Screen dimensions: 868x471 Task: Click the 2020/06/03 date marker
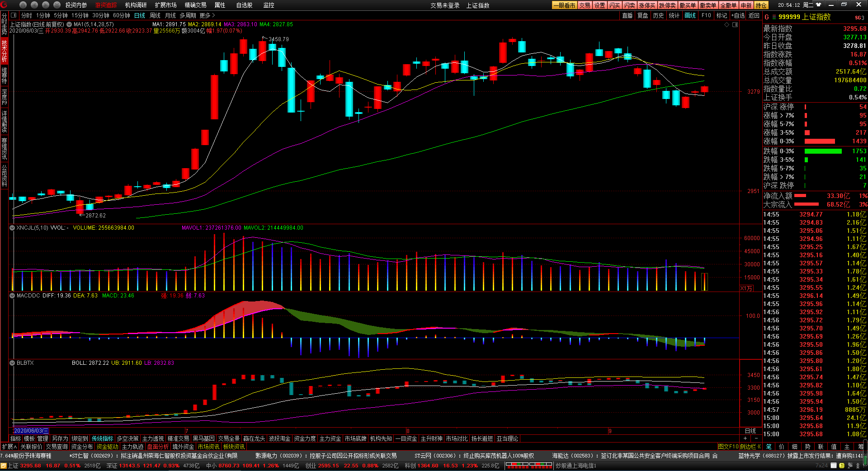coord(31,431)
